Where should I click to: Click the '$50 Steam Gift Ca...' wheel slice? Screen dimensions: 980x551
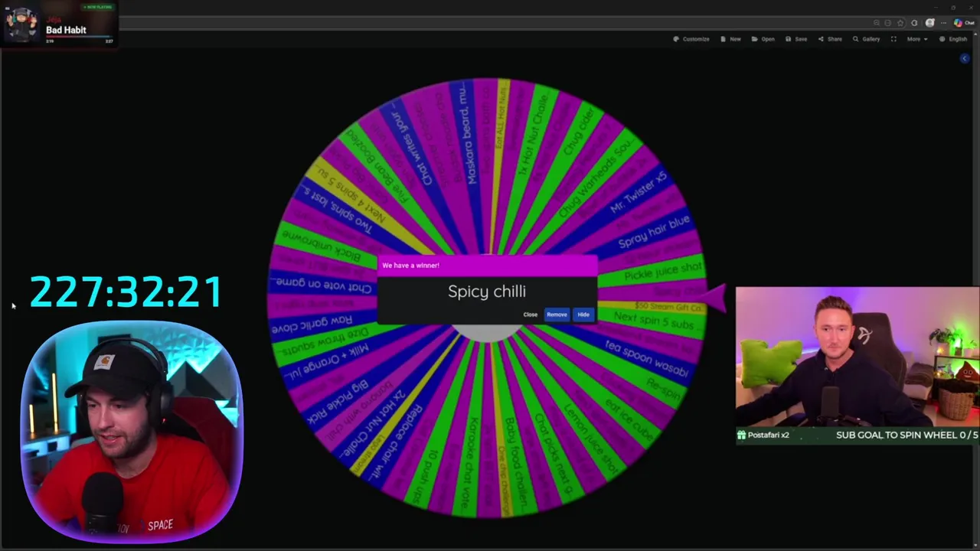pos(668,306)
